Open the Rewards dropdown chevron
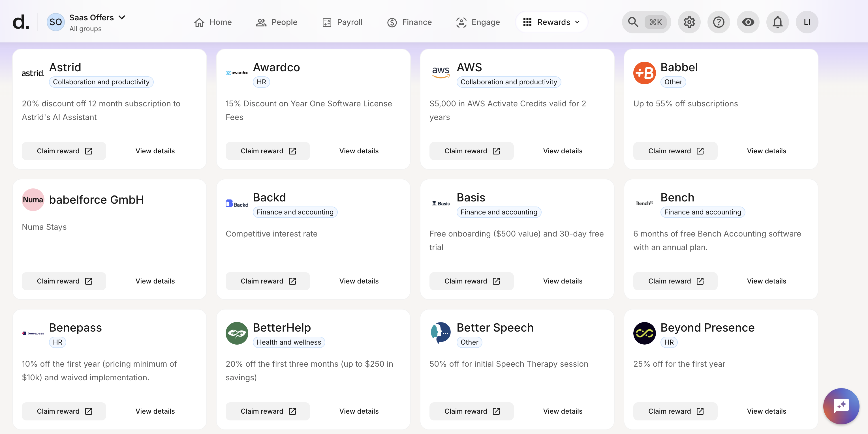This screenshot has width=868, height=434. 577,22
